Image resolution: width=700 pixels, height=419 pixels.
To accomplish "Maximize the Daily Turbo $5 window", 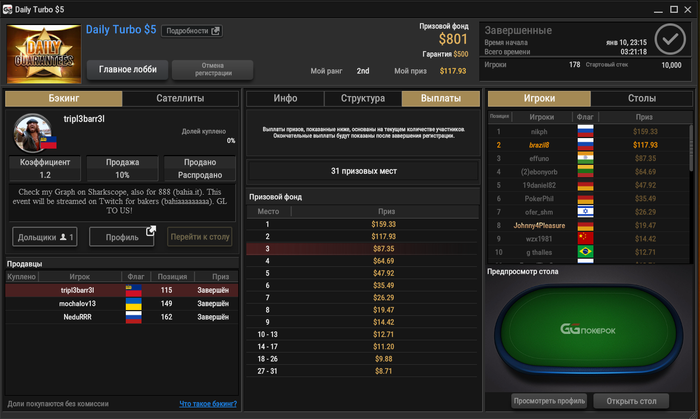I will 674,9.
